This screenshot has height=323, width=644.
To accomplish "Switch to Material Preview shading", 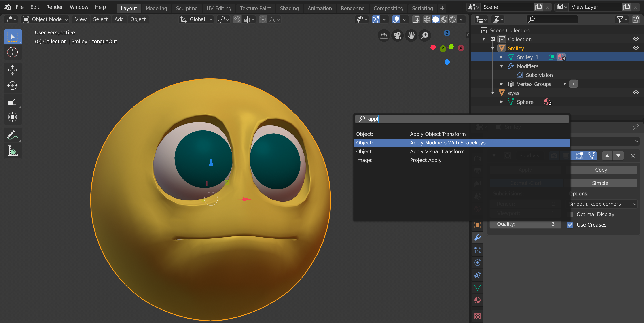I will [x=444, y=19].
